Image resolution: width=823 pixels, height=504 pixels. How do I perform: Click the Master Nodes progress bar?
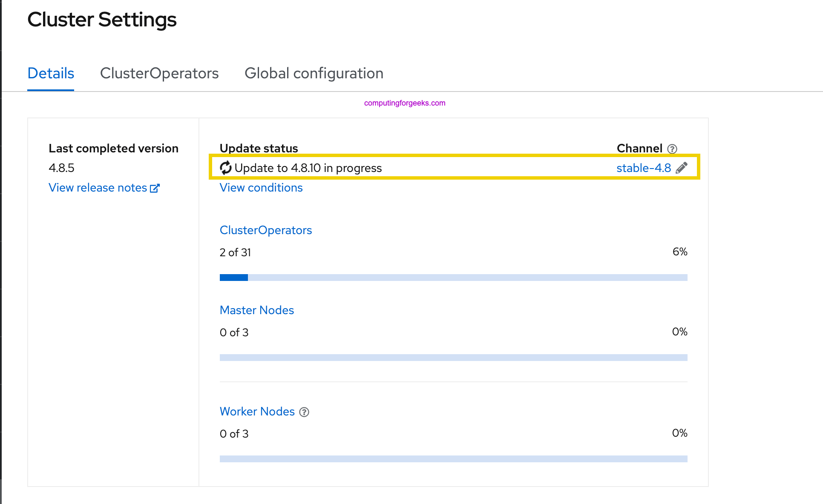453,357
